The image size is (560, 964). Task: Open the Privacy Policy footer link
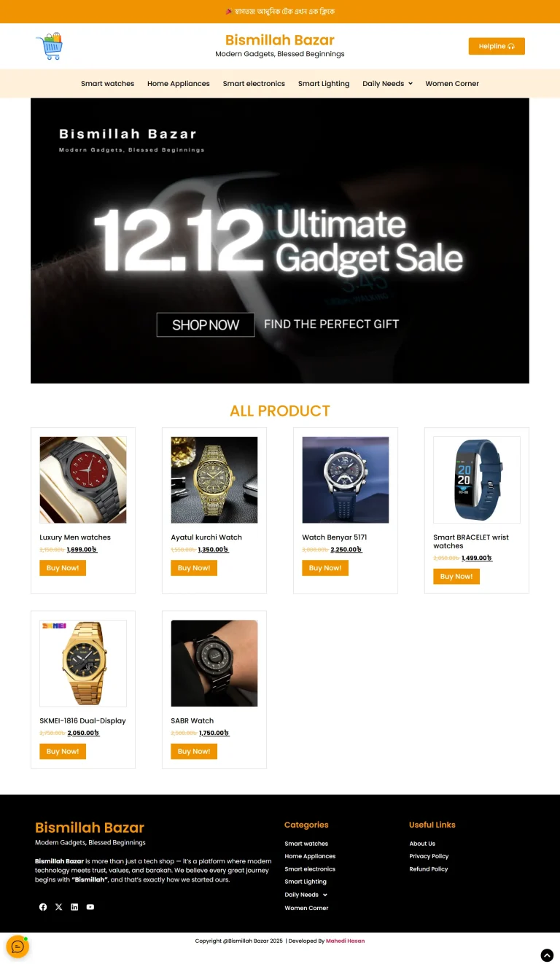pyautogui.click(x=429, y=856)
